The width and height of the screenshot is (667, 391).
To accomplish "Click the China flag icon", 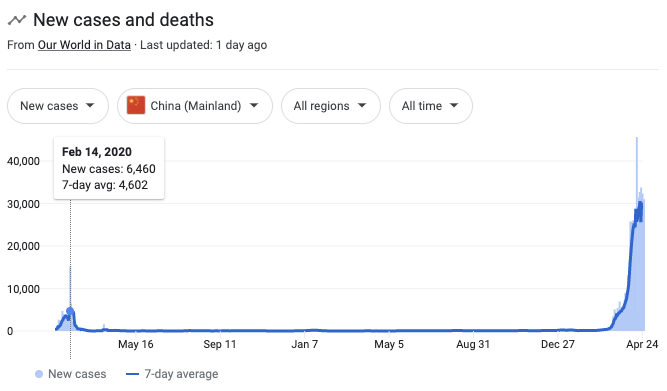I will (x=136, y=106).
